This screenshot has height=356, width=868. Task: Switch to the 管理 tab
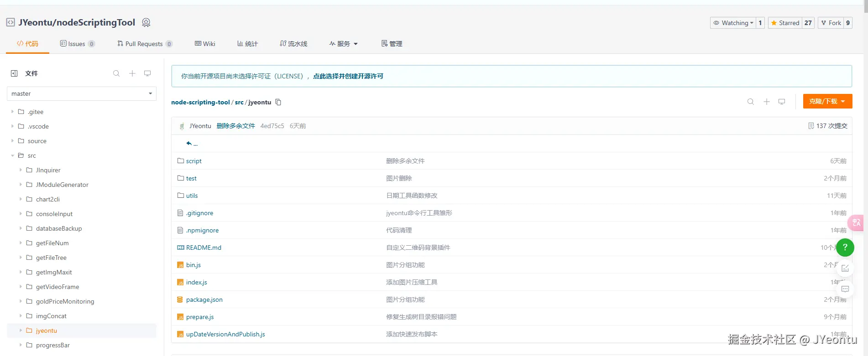click(392, 44)
